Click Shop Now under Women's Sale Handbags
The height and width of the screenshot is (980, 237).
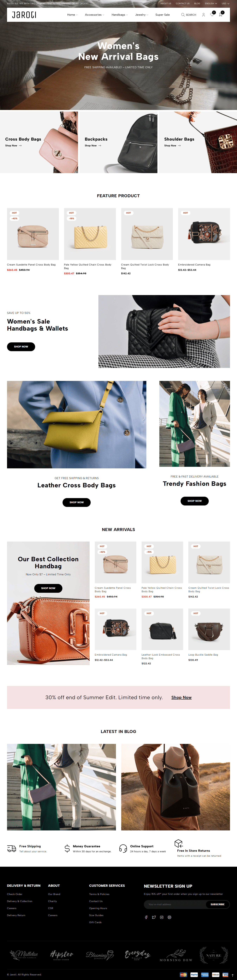tap(21, 347)
